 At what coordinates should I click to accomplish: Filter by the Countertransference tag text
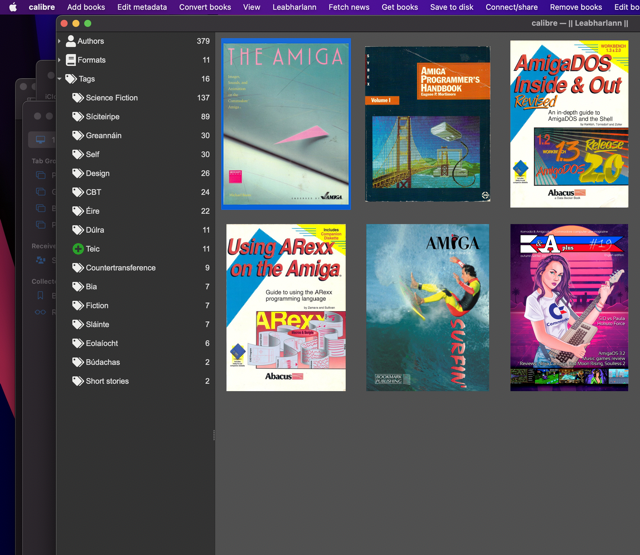click(x=120, y=268)
